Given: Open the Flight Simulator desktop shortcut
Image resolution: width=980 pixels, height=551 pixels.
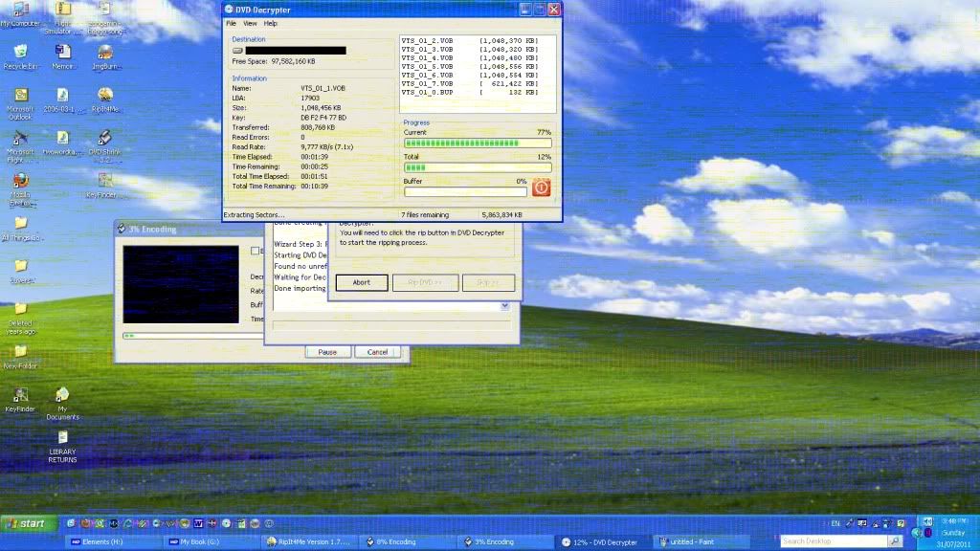Looking at the screenshot, I should click(x=62, y=17).
